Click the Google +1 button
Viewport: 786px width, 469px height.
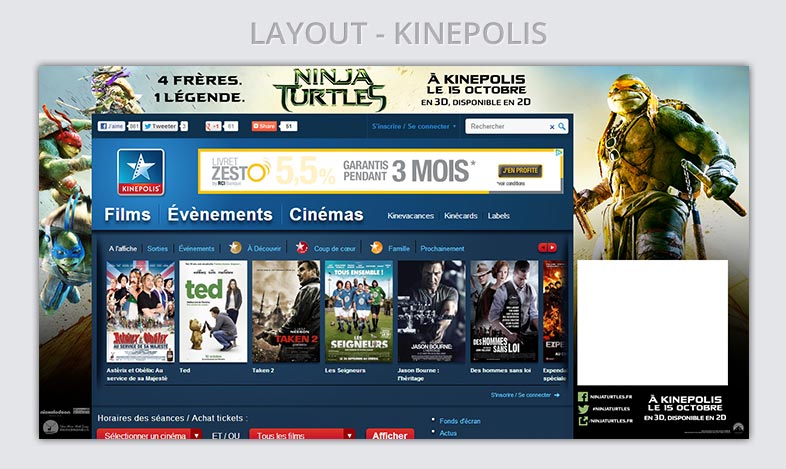tap(214, 127)
